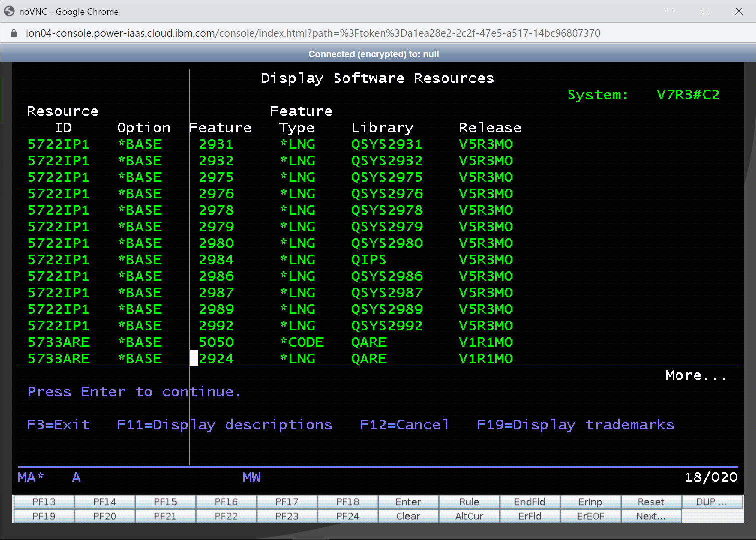Click library QSYS2986 cell
This screenshot has height=540, width=756.
point(387,276)
